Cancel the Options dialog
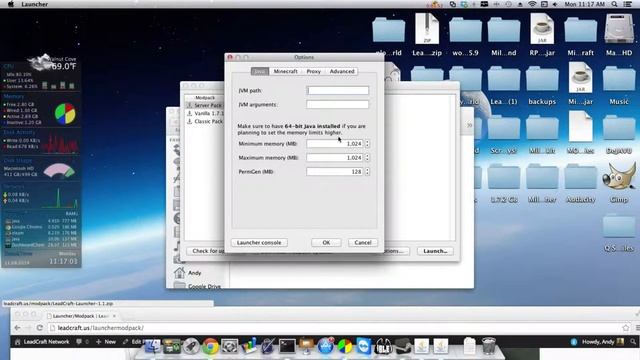The width and height of the screenshot is (640, 360). click(x=362, y=242)
